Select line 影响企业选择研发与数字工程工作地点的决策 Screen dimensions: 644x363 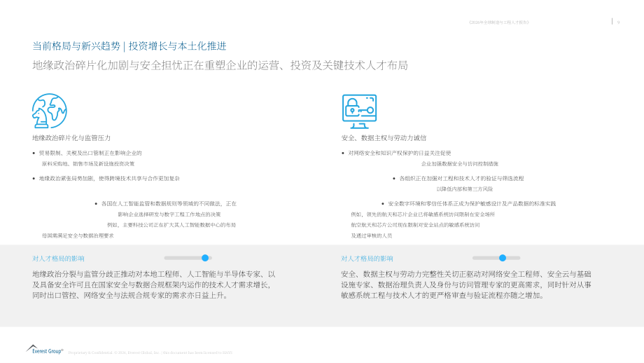(169, 214)
